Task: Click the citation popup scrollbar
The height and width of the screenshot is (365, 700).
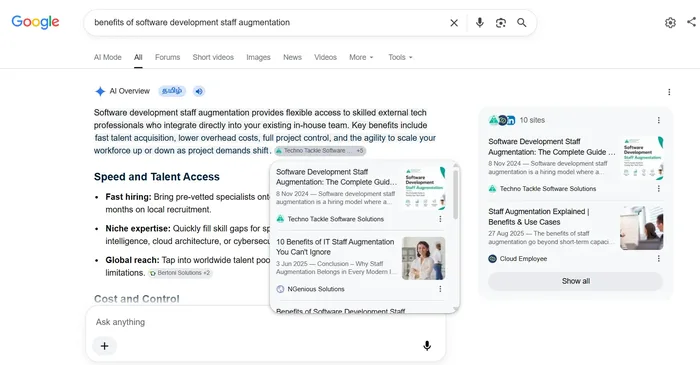Action: [455, 195]
